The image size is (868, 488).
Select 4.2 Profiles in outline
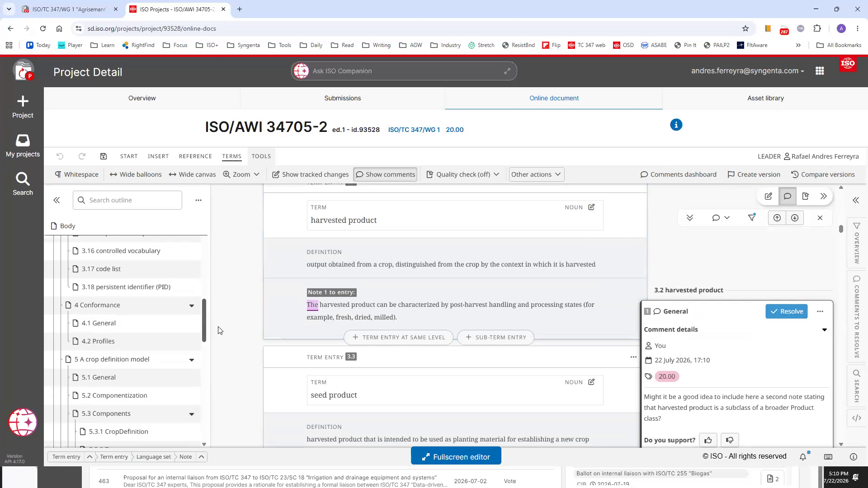(98, 341)
